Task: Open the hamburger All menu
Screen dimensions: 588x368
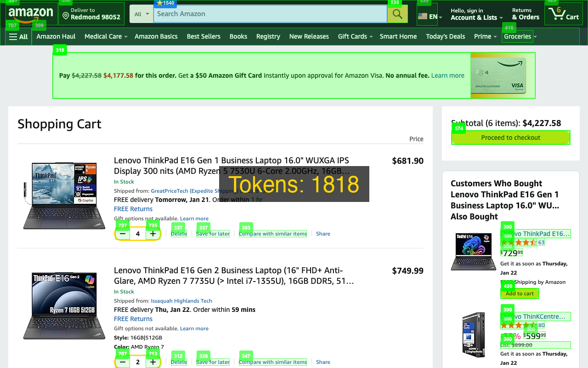Action: click(18, 37)
